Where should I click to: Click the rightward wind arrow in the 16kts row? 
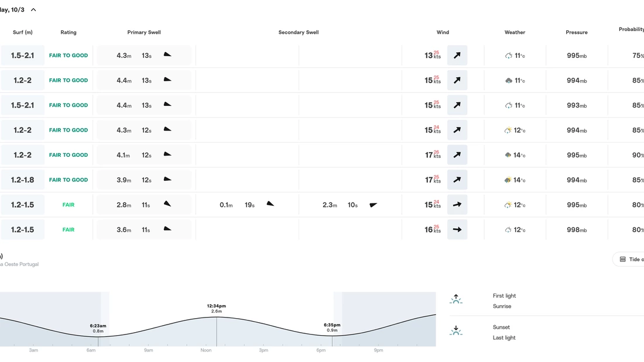[457, 229]
